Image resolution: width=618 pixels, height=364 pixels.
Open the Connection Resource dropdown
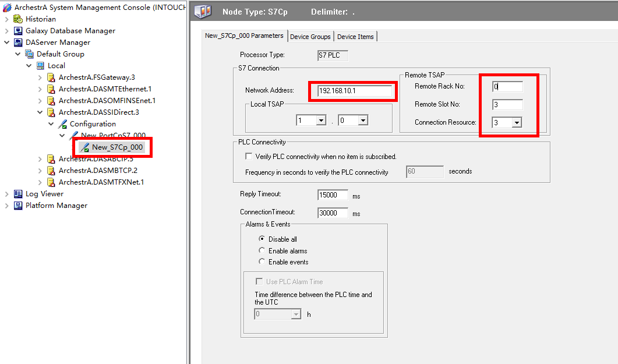[x=517, y=122]
